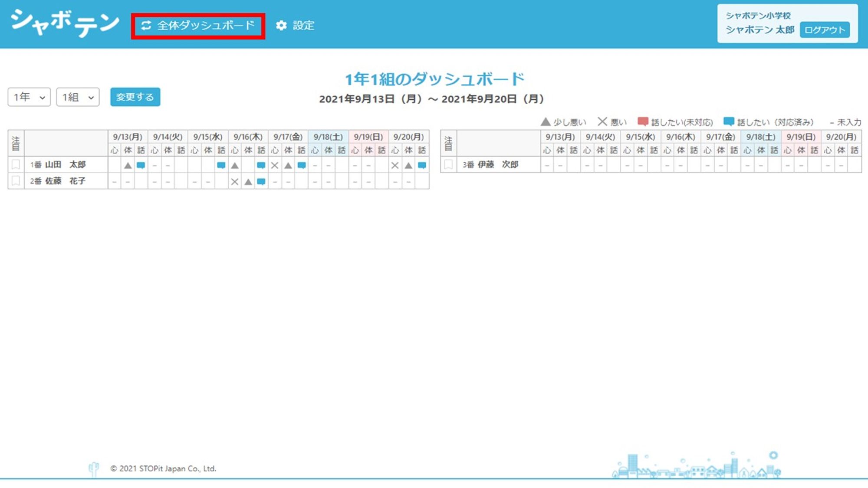Click 山田 太郎's 9/20 体 triangle icon
Image resolution: width=868 pixels, height=488 pixels.
tap(408, 165)
